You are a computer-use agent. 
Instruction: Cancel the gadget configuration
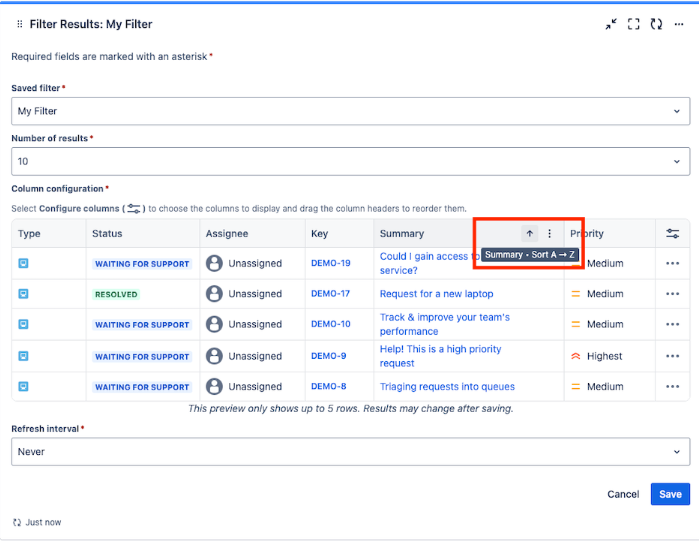(x=623, y=494)
